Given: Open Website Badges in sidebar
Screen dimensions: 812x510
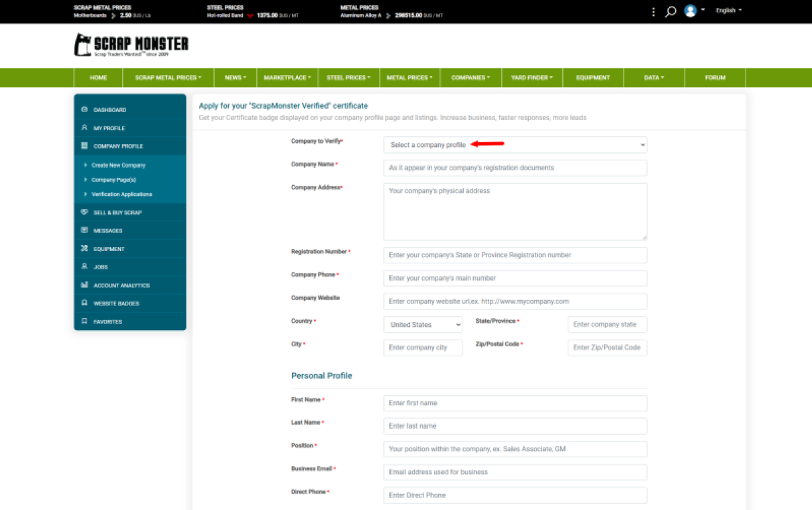Looking at the screenshot, I should [x=116, y=303].
